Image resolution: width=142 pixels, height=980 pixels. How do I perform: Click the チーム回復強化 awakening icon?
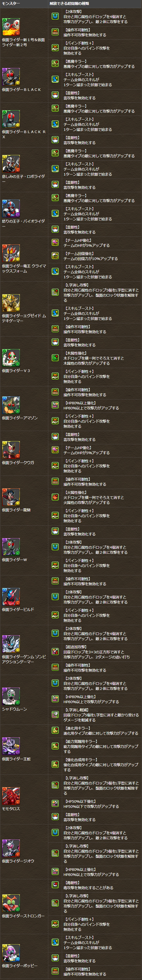click(x=55, y=256)
